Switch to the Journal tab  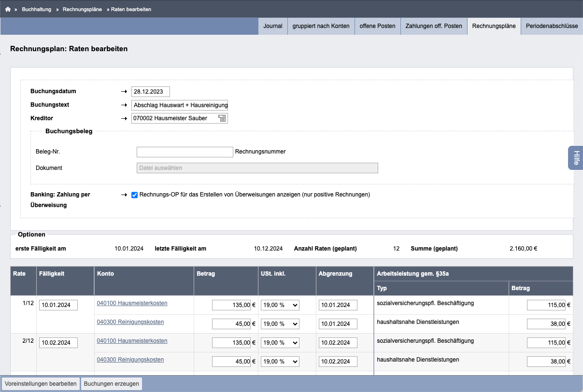(x=273, y=26)
